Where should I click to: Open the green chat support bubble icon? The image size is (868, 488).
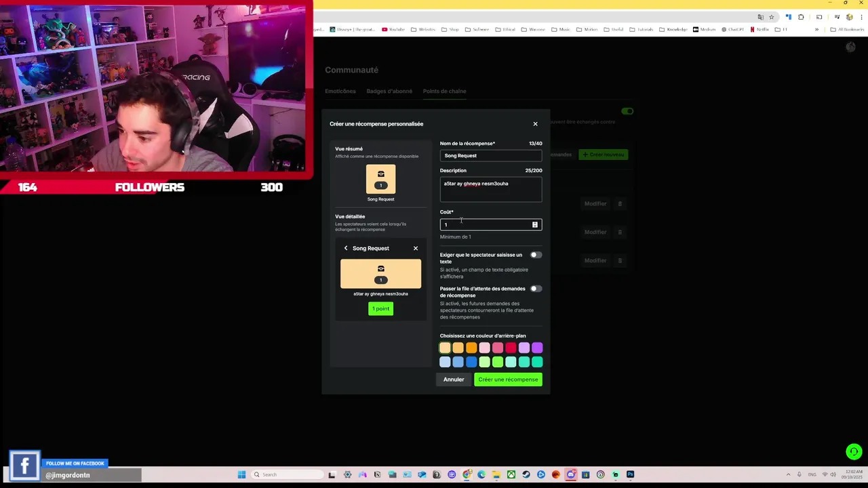click(854, 451)
